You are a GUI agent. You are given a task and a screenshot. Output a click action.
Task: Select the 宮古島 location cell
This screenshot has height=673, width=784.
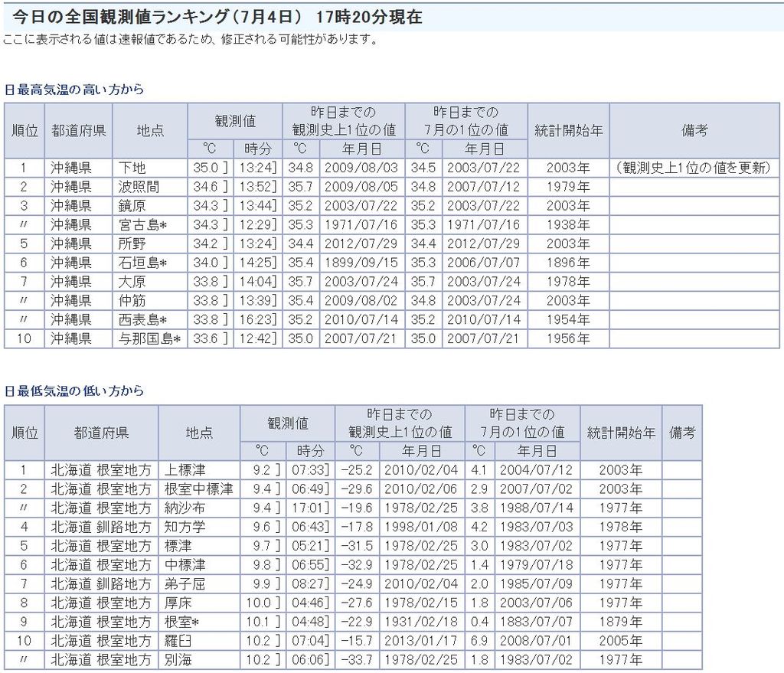142,225
